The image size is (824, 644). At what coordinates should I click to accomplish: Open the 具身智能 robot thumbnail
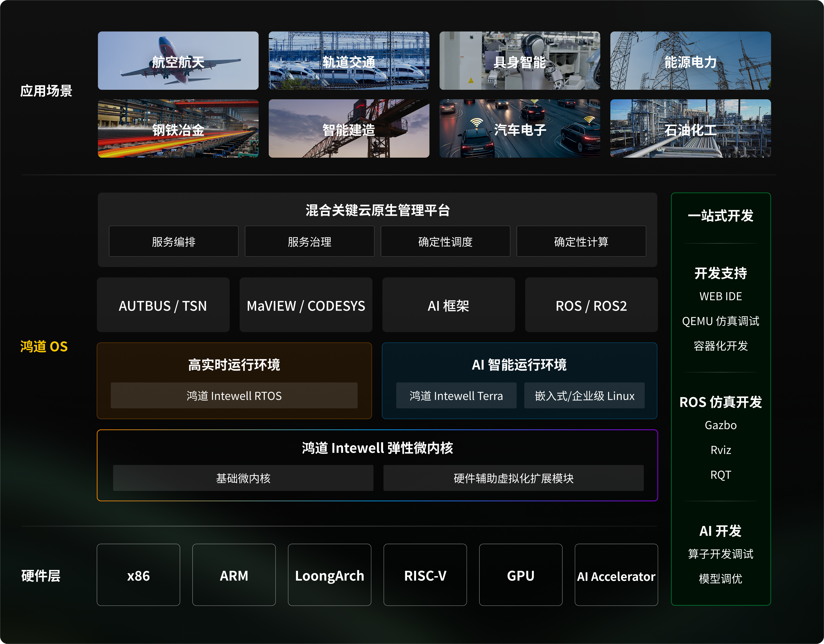520,61
